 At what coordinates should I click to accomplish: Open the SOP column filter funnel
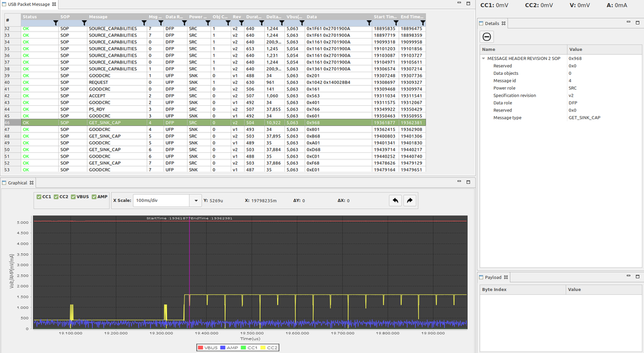[84, 23]
